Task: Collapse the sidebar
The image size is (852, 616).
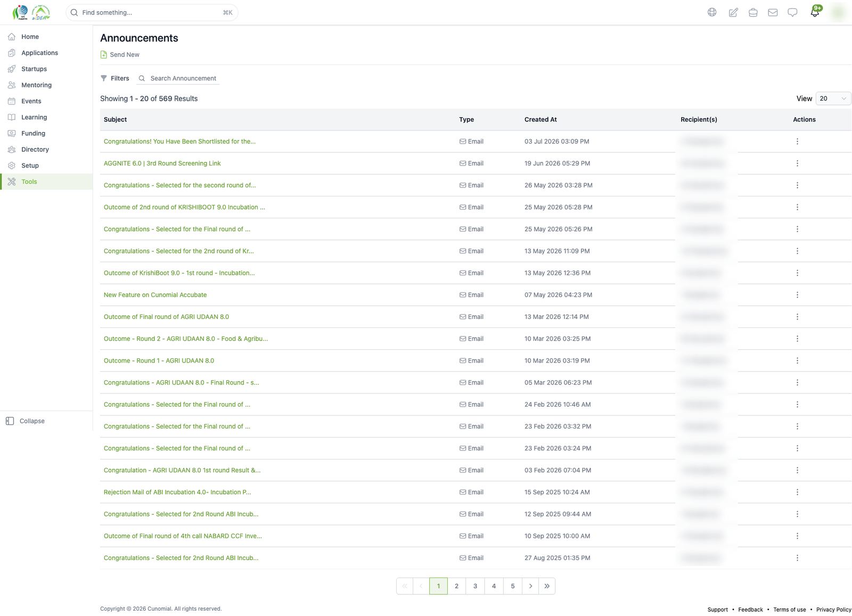Action: click(x=26, y=421)
